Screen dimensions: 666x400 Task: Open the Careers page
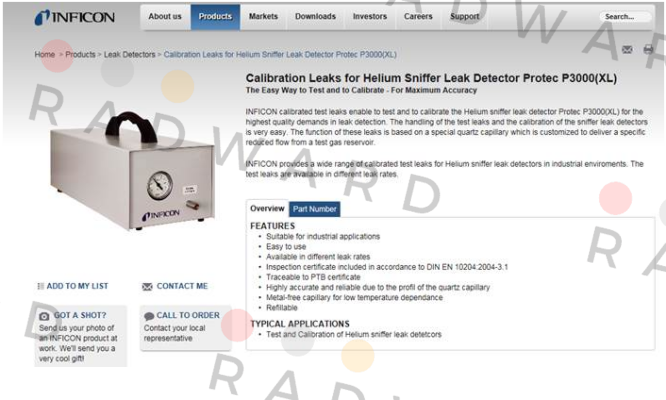(x=418, y=17)
